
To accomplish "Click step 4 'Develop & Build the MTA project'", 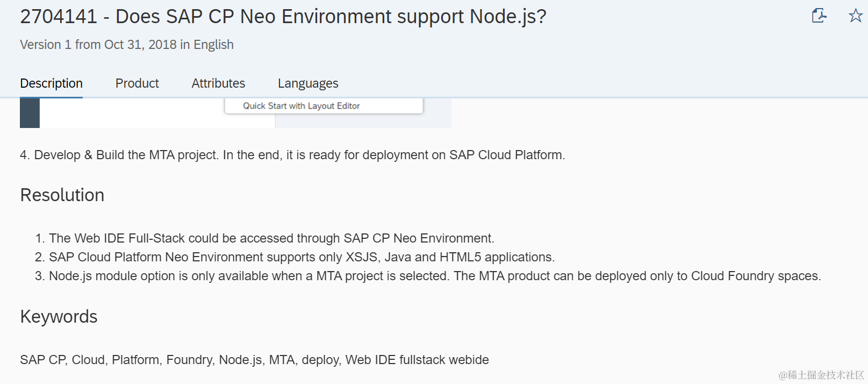I will pyautogui.click(x=292, y=155).
